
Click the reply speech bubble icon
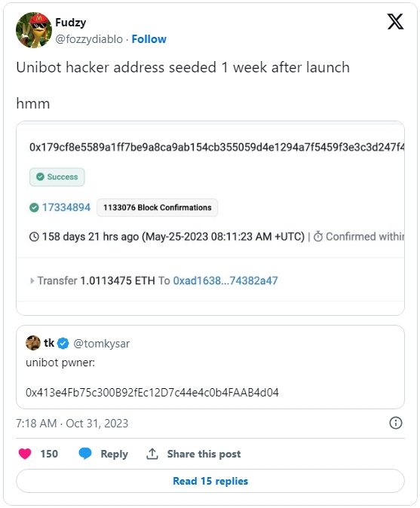85,454
